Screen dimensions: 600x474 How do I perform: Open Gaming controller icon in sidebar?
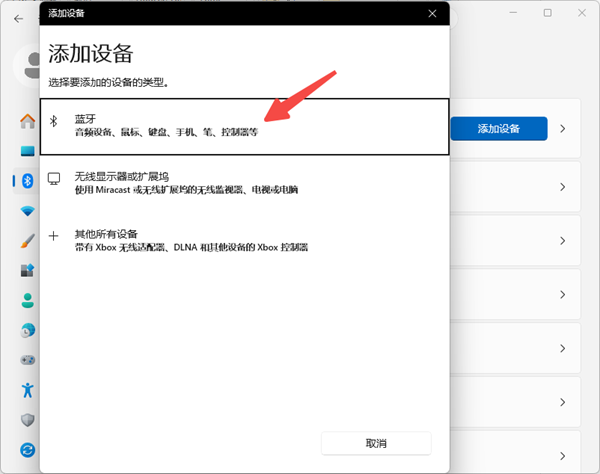pyautogui.click(x=28, y=360)
